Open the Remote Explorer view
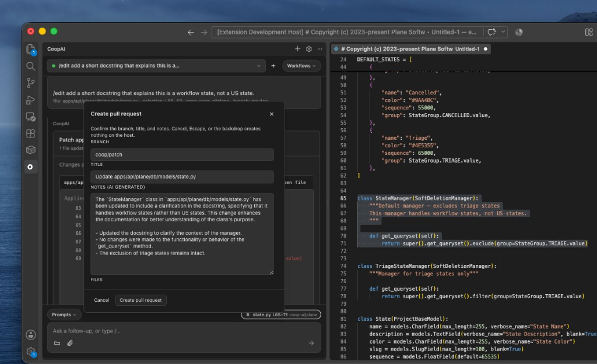 tap(31, 116)
